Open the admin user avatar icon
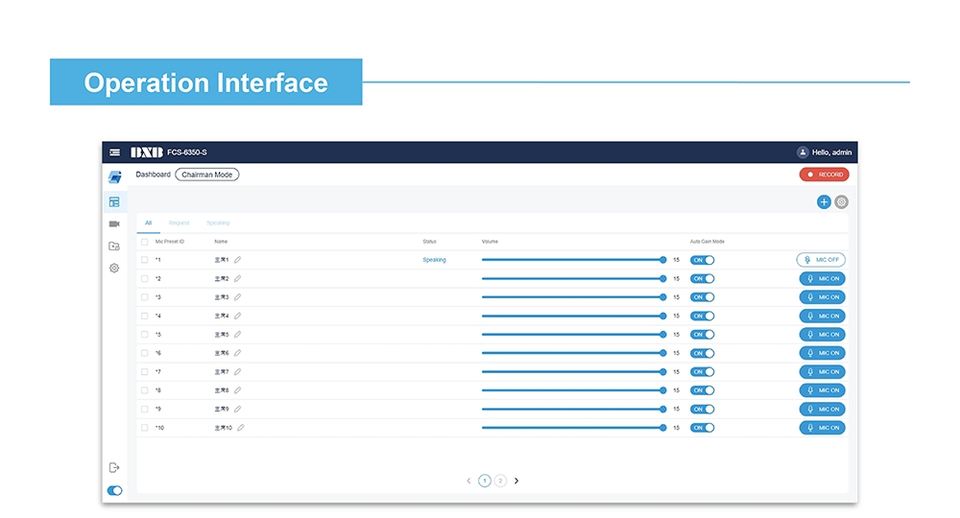Screen dimensions: 960x518 point(802,152)
